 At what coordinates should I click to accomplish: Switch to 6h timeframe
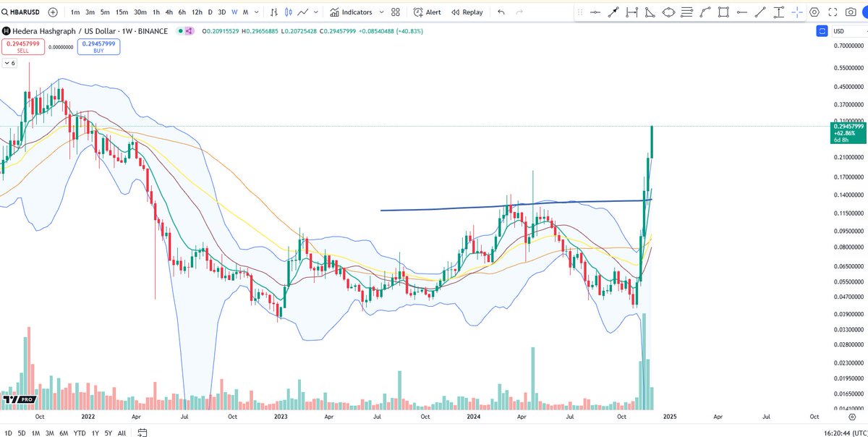pyautogui.click(x=182, y=12)
